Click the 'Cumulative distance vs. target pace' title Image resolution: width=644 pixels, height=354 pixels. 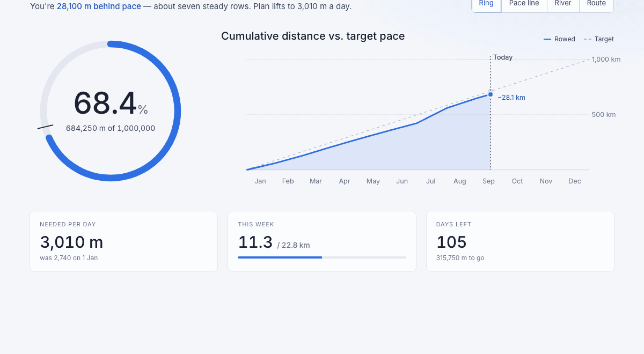click(x=313, y=36)
